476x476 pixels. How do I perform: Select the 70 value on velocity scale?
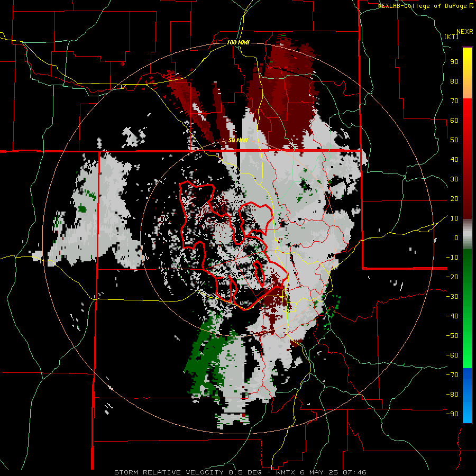(454, 101)
